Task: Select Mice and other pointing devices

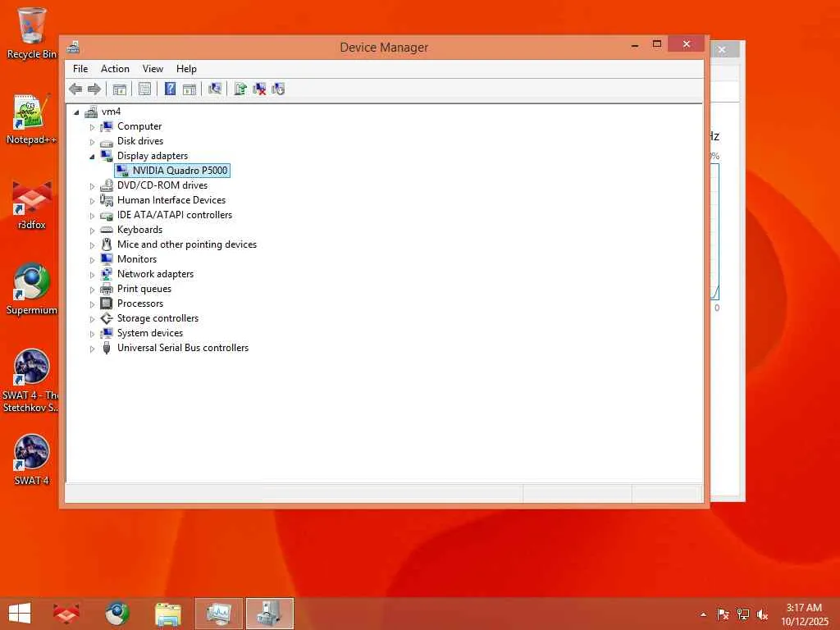Action: [187, 244]
